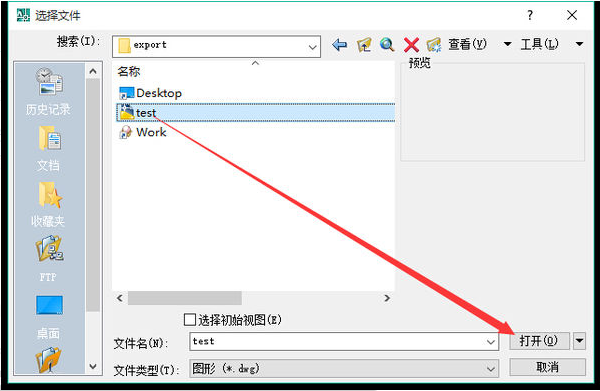The image size is (600, 391).
Task: Click file list left scroll arrow
Action: pos(120,298)
